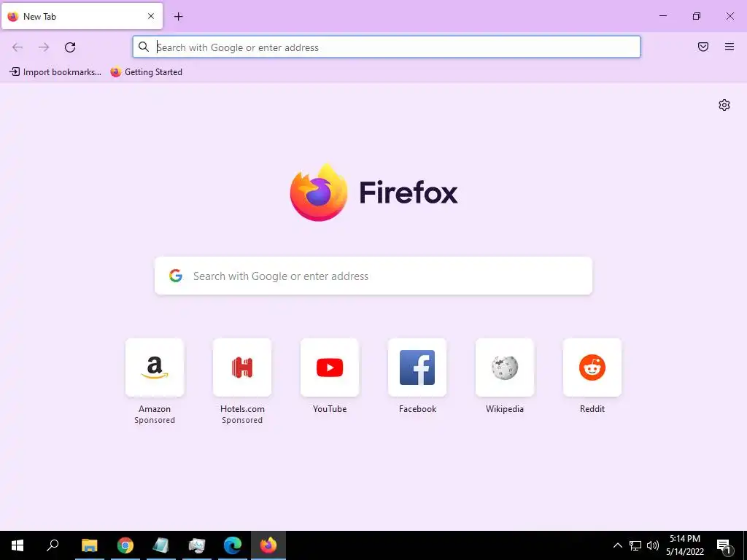747x560 pixels.
Task: Close the New Tab tab
Action: tap(151, 16)
